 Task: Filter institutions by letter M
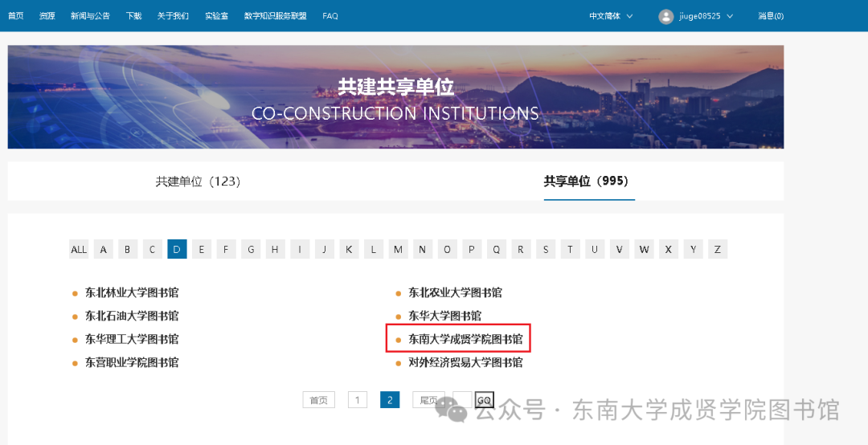click(x=398, y=249)
